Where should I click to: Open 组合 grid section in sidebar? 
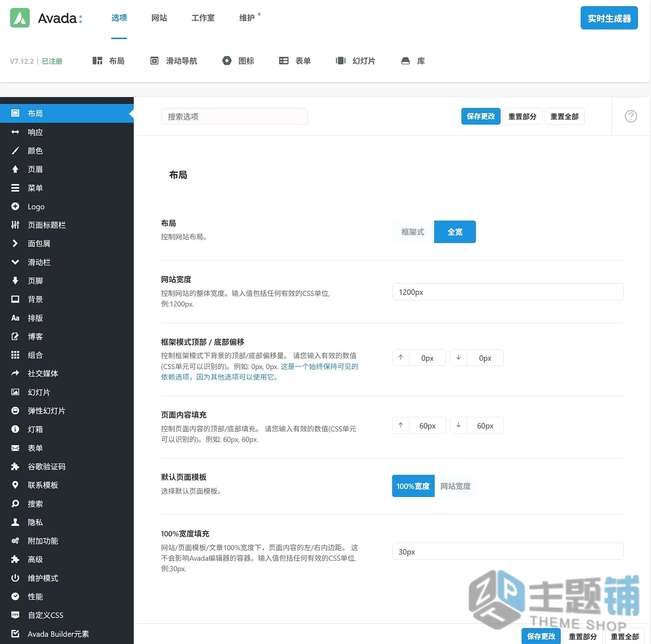67,355
